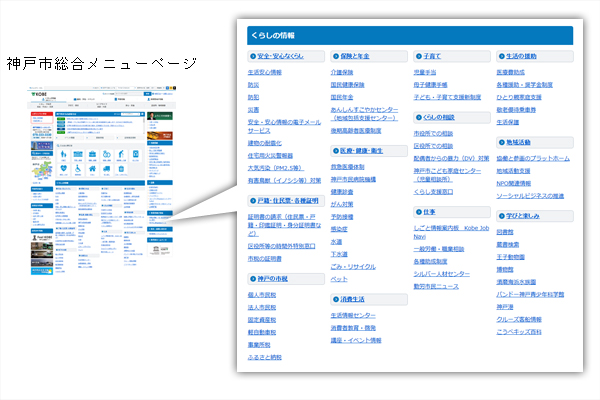
Task: Open the 国民健康保険 link
Action: click(x=348, y=85)
